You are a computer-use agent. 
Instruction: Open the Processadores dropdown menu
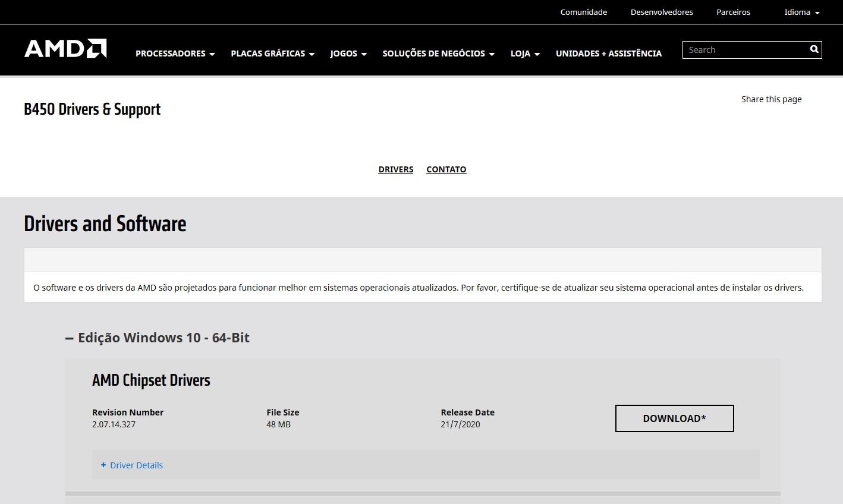[175, 53]
